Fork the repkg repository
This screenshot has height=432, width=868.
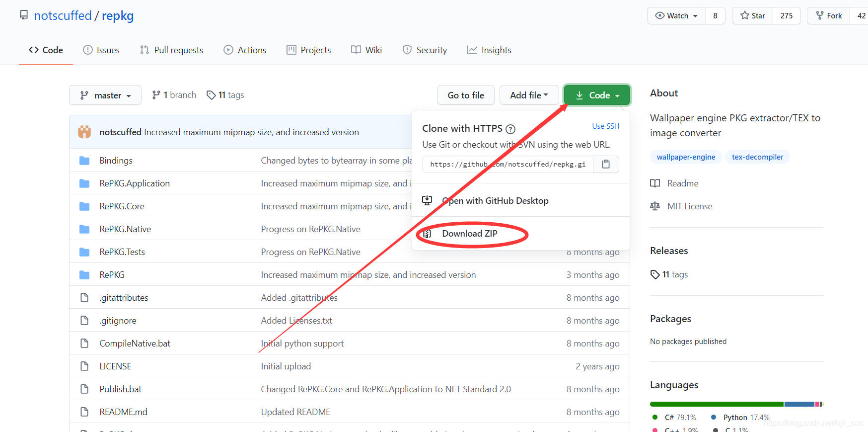[829, 16]
